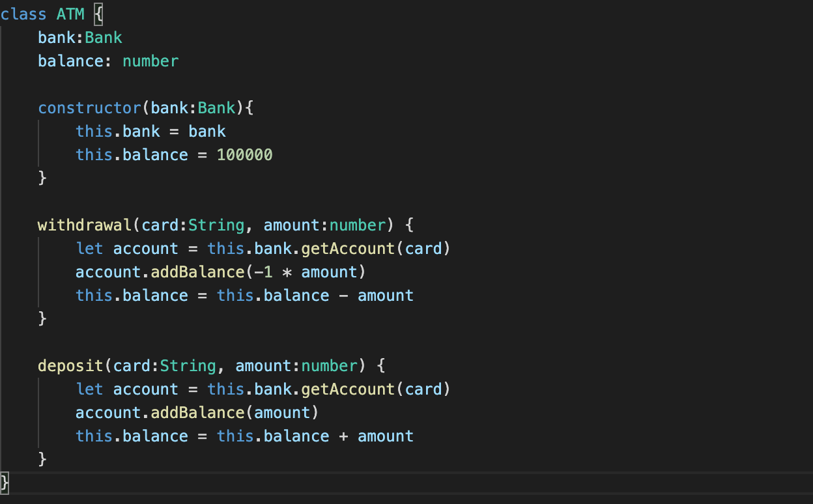This screenshot has width=813, height=504.
Task: Click "this" in the "this.bank = bank" line
Action: coord(94,131)
